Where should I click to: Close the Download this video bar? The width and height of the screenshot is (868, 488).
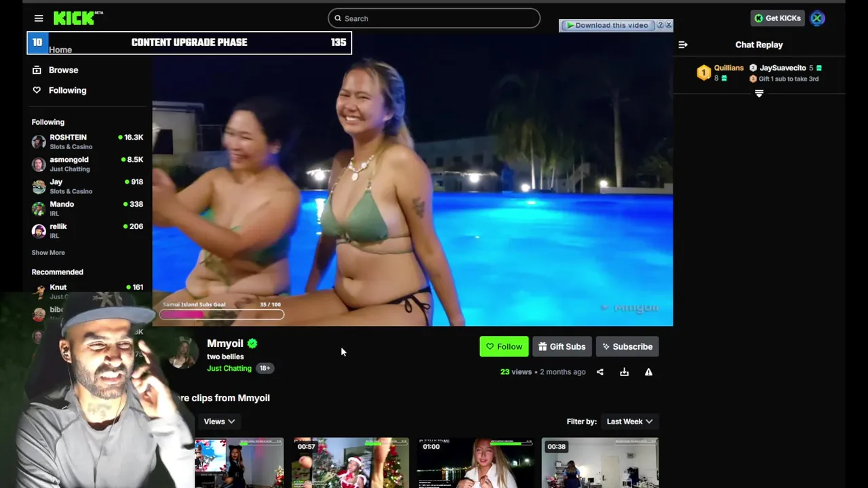click(669, 25)
